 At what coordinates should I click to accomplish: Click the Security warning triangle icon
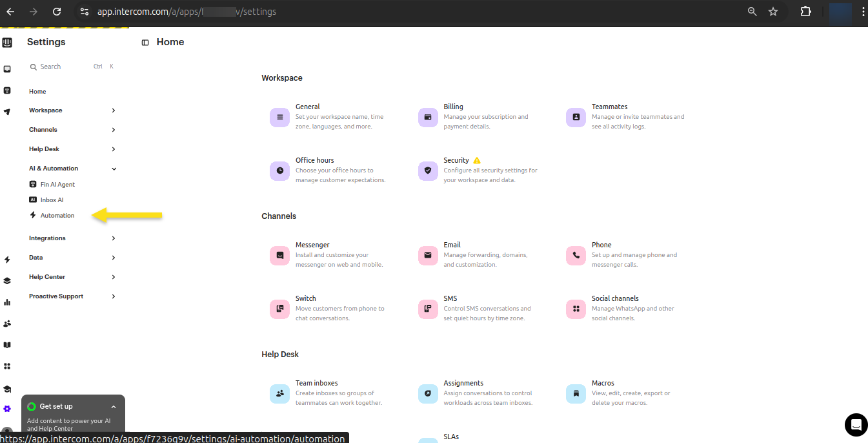tap(477, 160)
